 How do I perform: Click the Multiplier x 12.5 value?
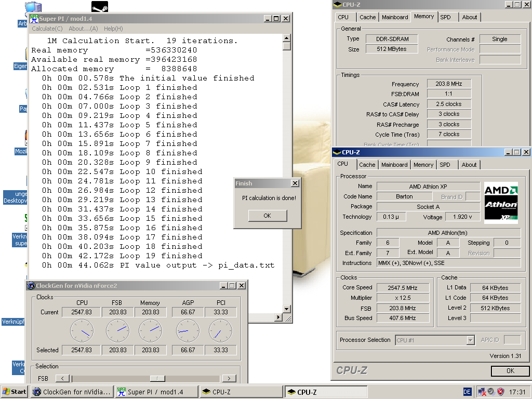(x=403, y=298)
